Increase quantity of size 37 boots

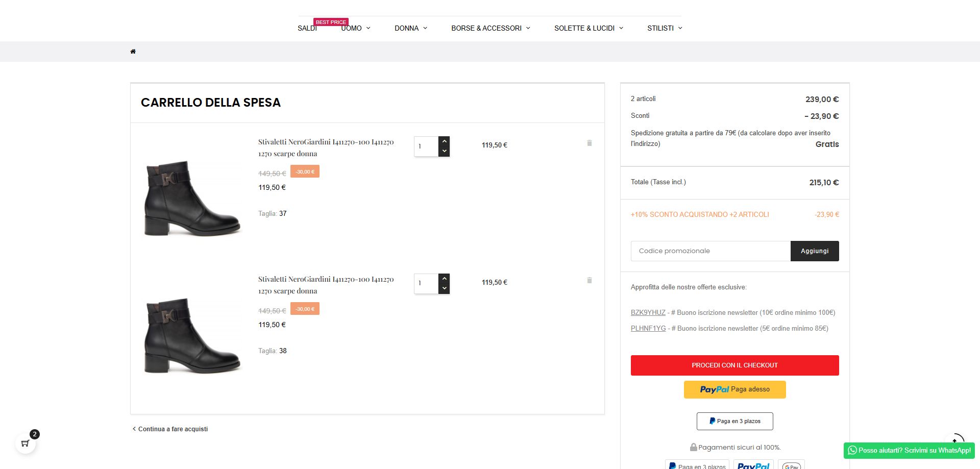coord(444,141)
